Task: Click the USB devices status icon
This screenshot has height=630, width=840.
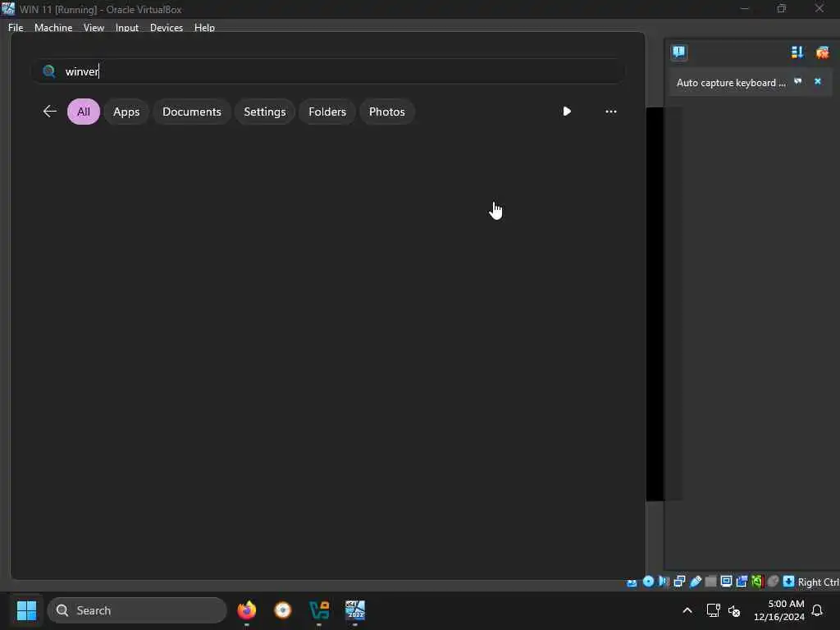Action: tap(696, 582)
